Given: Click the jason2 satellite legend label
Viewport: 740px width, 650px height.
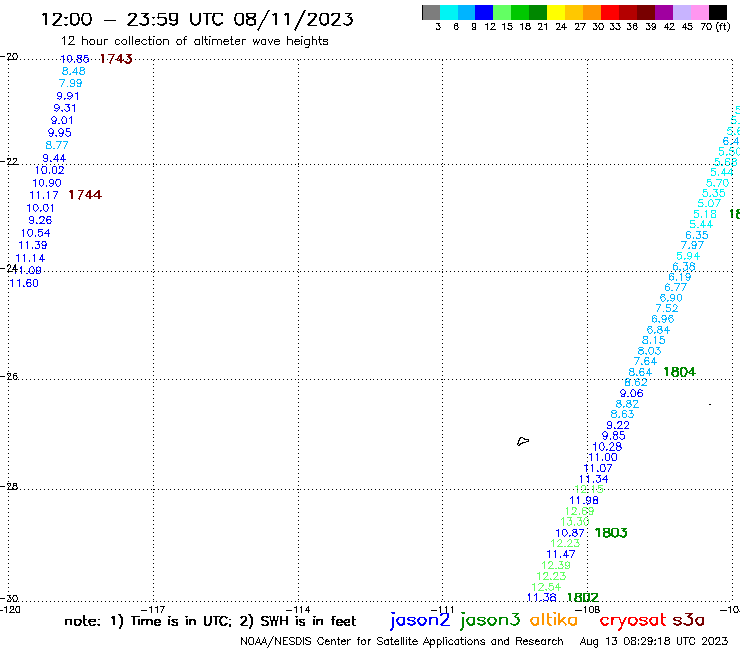Looking at the screenshot, I should pyautogui.click(x=420, y=620).
